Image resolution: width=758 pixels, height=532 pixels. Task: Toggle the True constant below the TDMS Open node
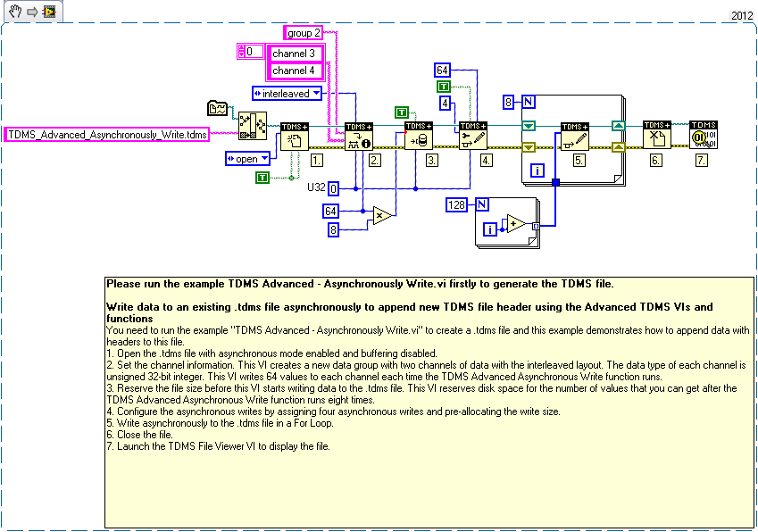262,178
